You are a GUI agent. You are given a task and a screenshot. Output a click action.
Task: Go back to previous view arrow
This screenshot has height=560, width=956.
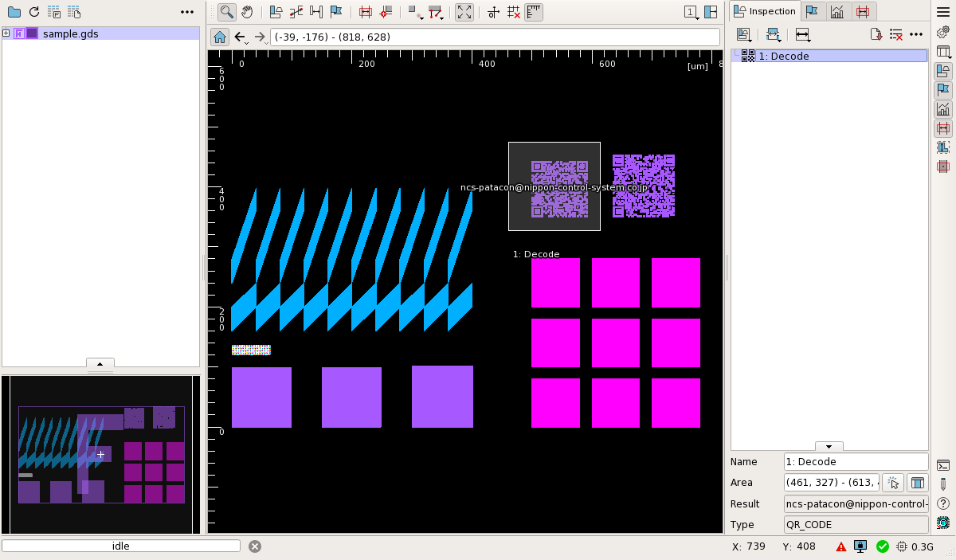(x=241, y=37)
